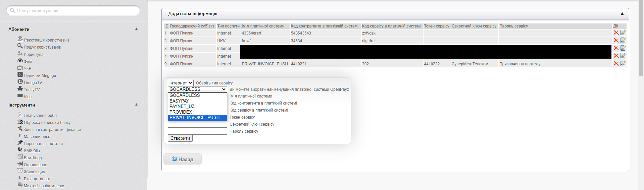Screen dimensions: 644x190
Task: Open Оголошення in the sidebar
Action: [35, 165]
